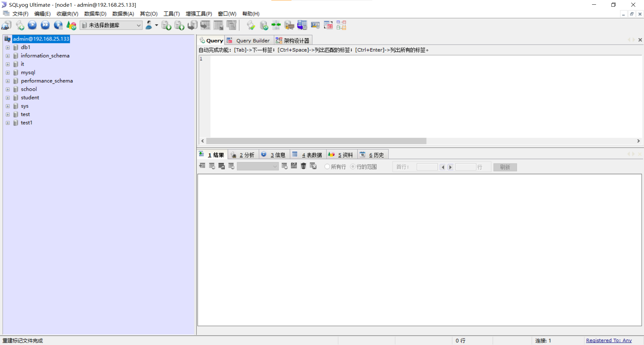Screen dimensions: 644x345
Task: Click the Data Sync green arrows icon
Action: click(x=276, y=25)
